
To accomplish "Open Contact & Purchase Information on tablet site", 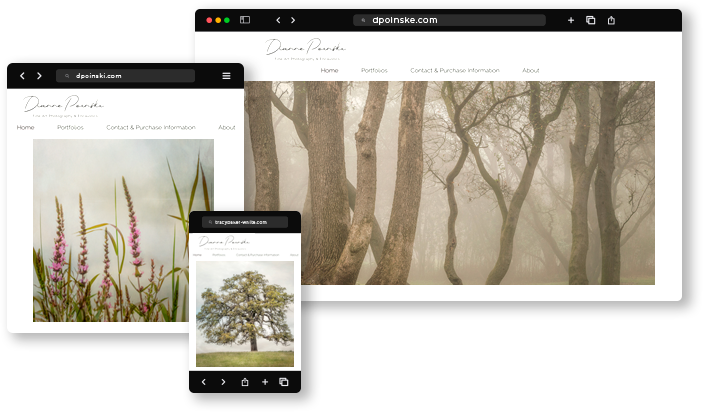I will pos(151,128).
